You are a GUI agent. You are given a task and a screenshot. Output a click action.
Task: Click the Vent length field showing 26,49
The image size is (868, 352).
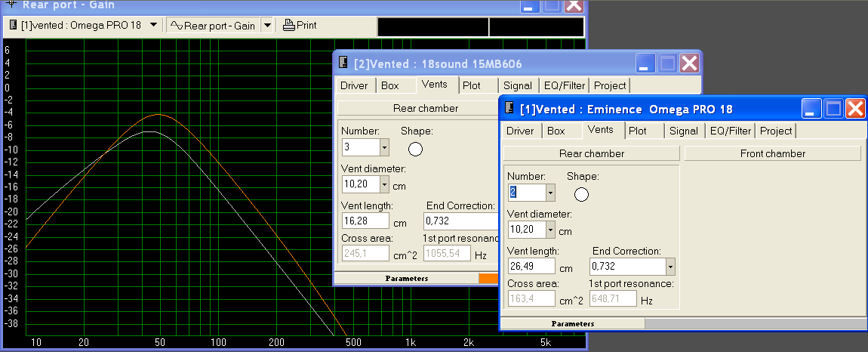(x=532, y=266)
